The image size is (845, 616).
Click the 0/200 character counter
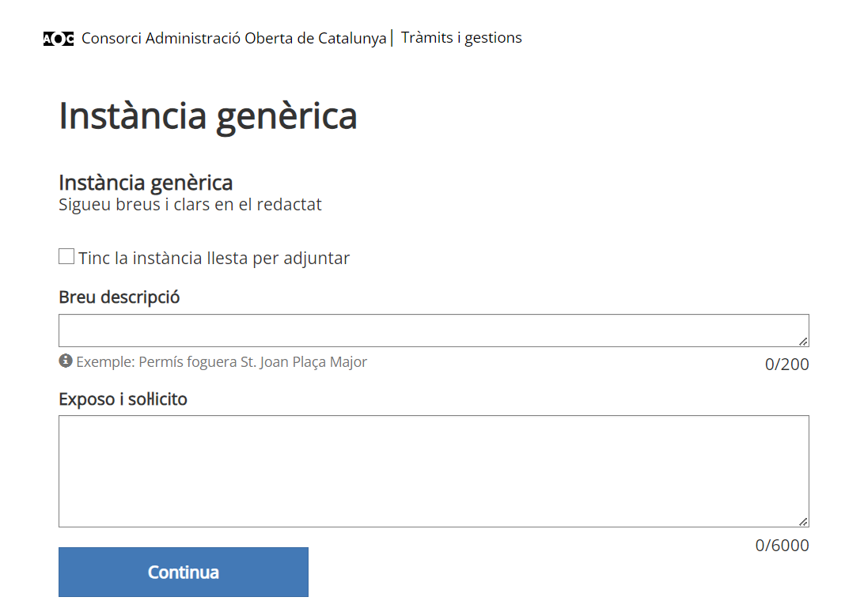[786, 365]
